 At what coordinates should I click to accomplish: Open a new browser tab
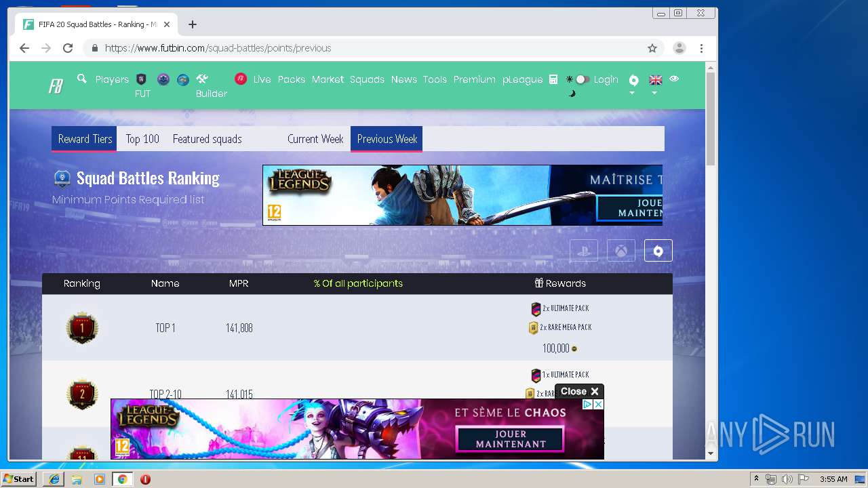point(193,24)
